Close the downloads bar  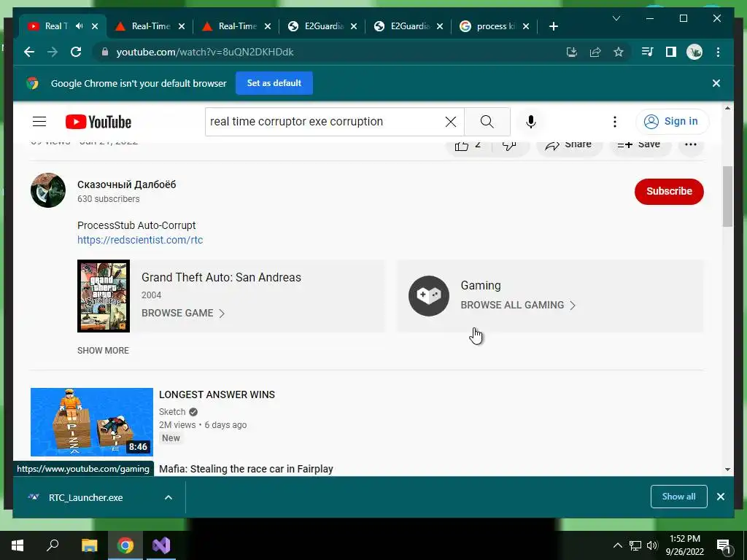[x=720, y=497]
